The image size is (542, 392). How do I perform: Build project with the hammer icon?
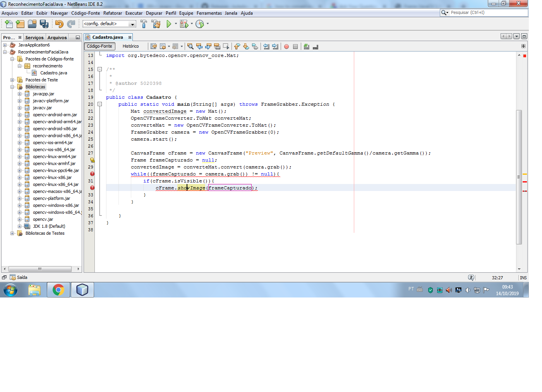[144, 24]
